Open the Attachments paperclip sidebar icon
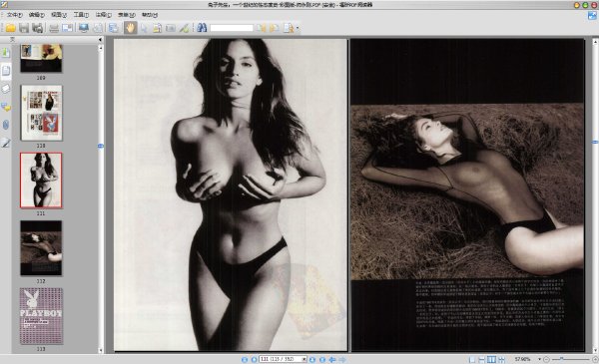This screenshot has height=364, width=599. tap(6, 125)
